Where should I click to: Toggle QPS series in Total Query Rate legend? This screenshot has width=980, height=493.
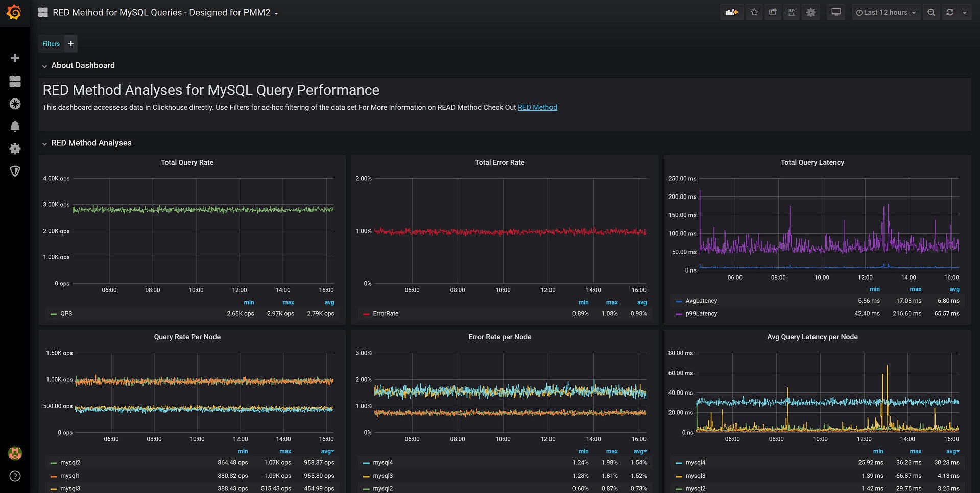point(66,314)
